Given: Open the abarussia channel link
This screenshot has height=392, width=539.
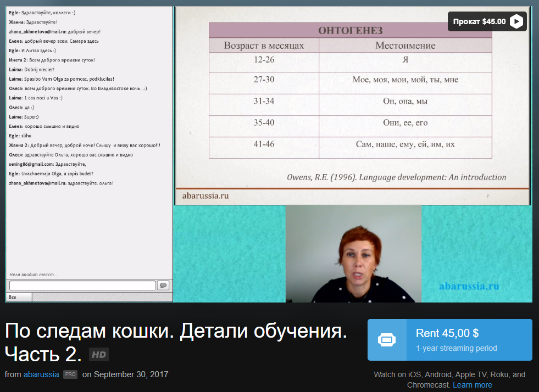Looking at the screenshot, I should [41, 374].
